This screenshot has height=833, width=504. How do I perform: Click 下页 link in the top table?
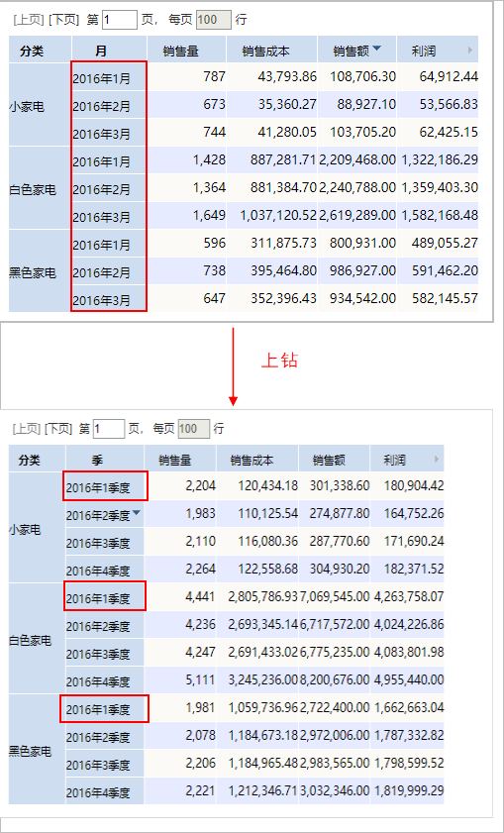[63, 20]
